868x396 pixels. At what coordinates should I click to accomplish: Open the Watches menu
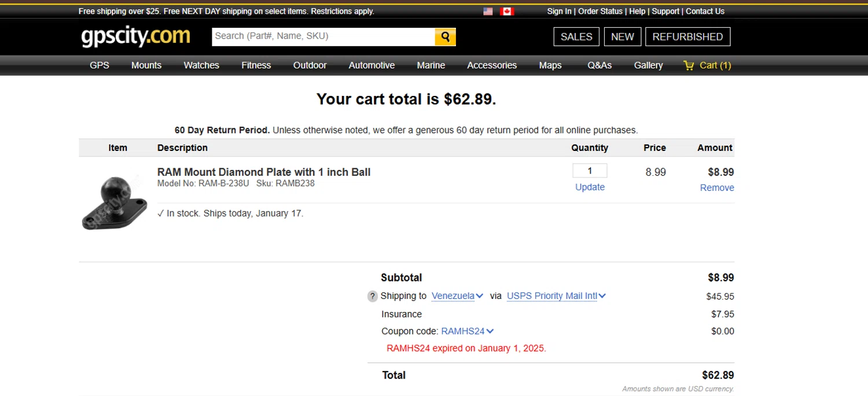(201, 65)
